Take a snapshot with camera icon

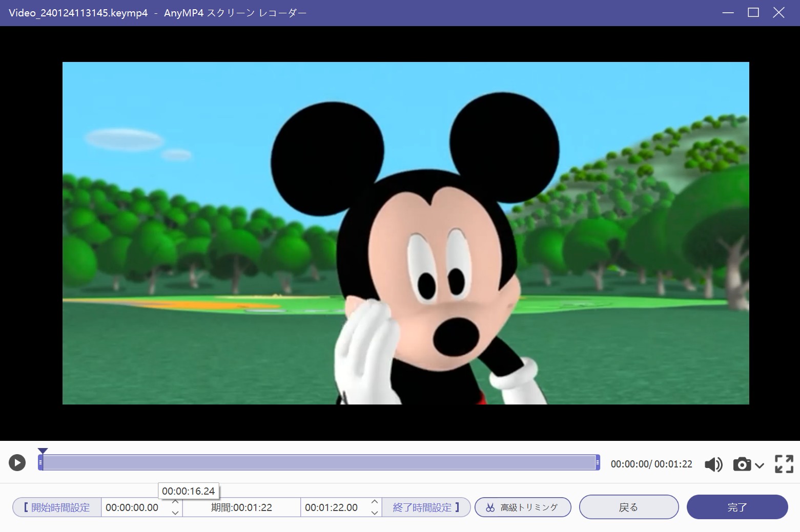[x=742, y=464]
